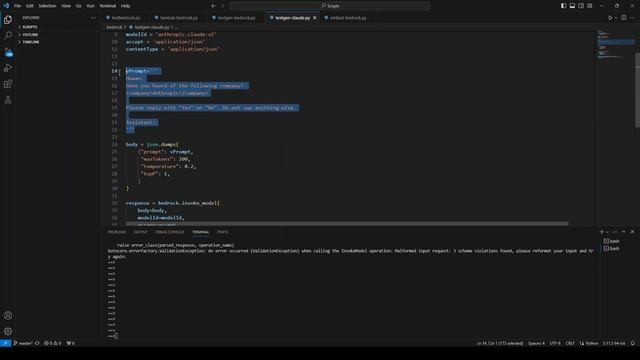Viewport: 640px width, 360px height.
Task: Click textgen-claude.py in breadcrumb
Action: [x=151, y=27]
